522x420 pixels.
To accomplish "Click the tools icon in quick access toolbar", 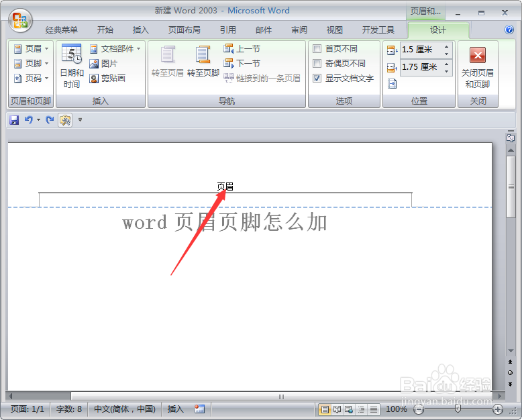I will 65,120.
